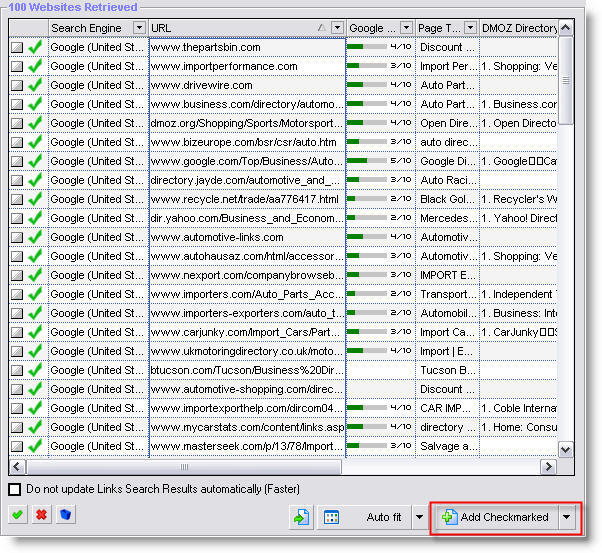
Task: Click the green checkmark in www.importers-exporters.com row
Action: tap(35, 313)
